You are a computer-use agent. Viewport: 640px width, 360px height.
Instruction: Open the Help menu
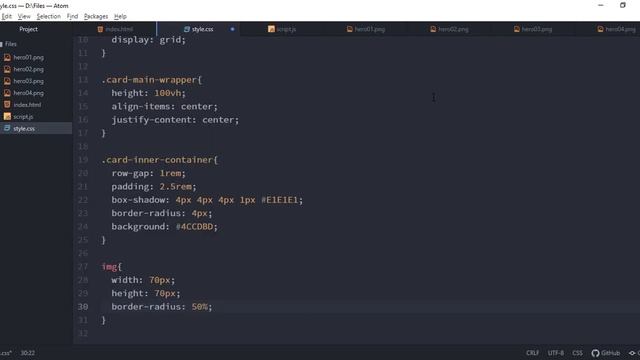click(120, 16)
